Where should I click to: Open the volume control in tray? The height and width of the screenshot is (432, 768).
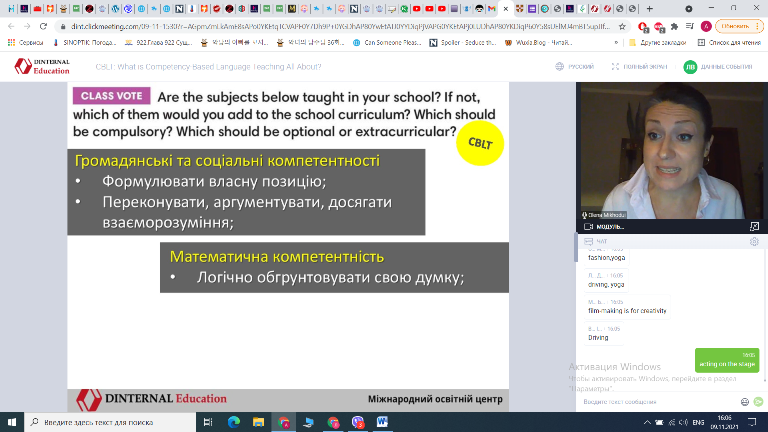(684, 422)
